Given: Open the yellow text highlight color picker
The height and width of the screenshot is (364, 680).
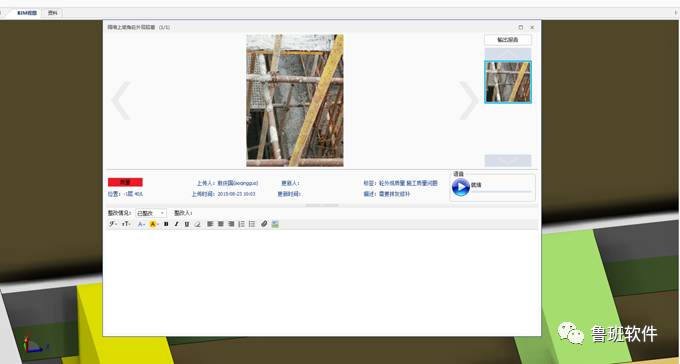Looking at the screenshot, I should [x=154, y=224].
